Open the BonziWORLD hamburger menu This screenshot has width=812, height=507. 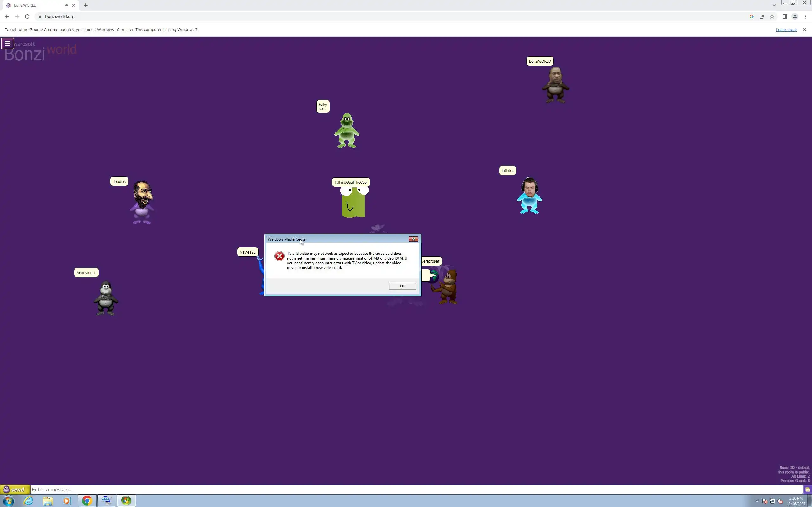(x=7, y=44)
